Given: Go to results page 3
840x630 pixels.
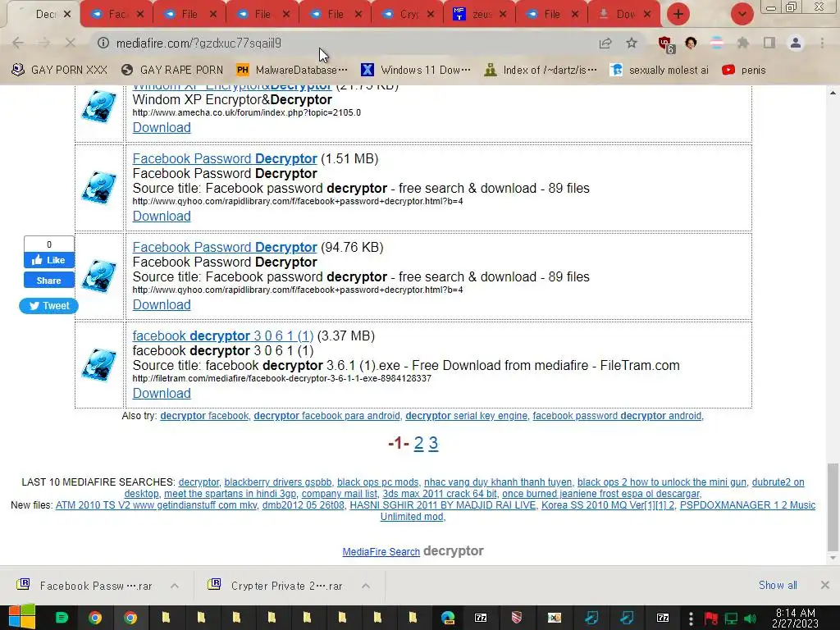Looking at the screenshot, I should pyautogui.click(x=433, y=443).
